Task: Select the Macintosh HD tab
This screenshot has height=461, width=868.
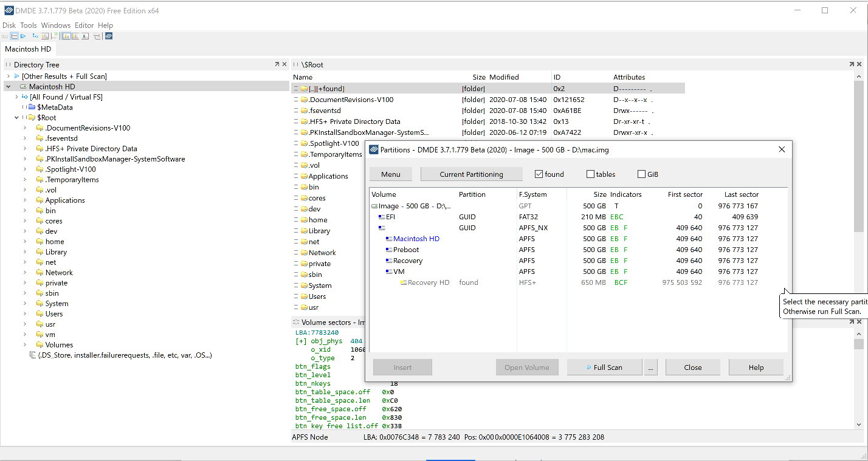Action: 29,49
